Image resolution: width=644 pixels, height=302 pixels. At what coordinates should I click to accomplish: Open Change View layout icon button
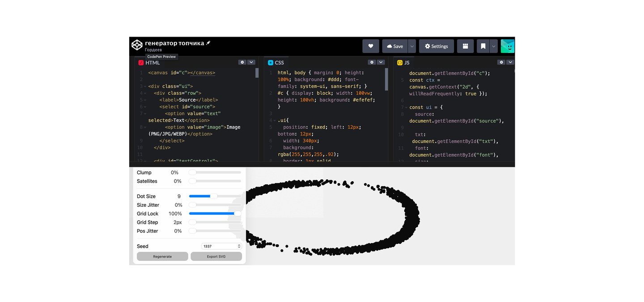click(465, 46)
